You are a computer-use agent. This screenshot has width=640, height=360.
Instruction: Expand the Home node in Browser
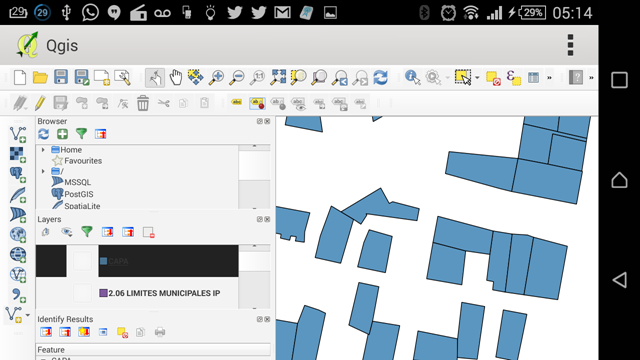pyautogui.click(x=43, y=150)
